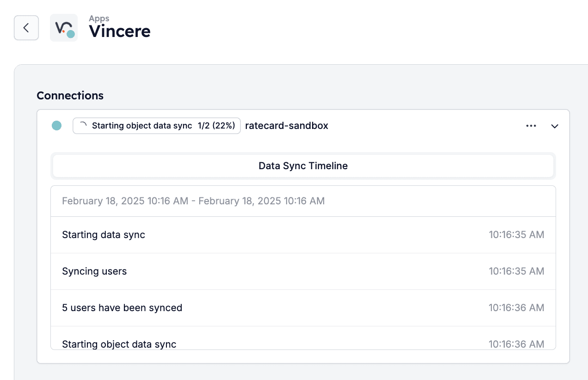Click the teal connection status dot
588x380 pixels.
[56, 126]
